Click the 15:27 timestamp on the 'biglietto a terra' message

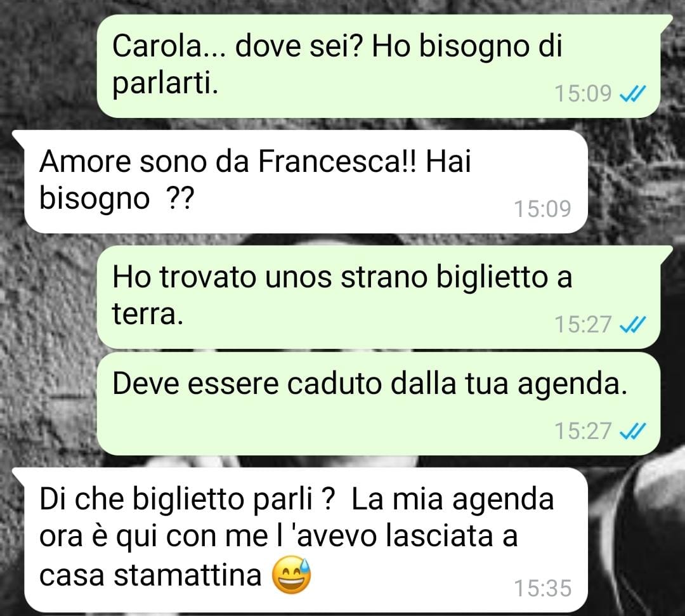click(583, 325)
